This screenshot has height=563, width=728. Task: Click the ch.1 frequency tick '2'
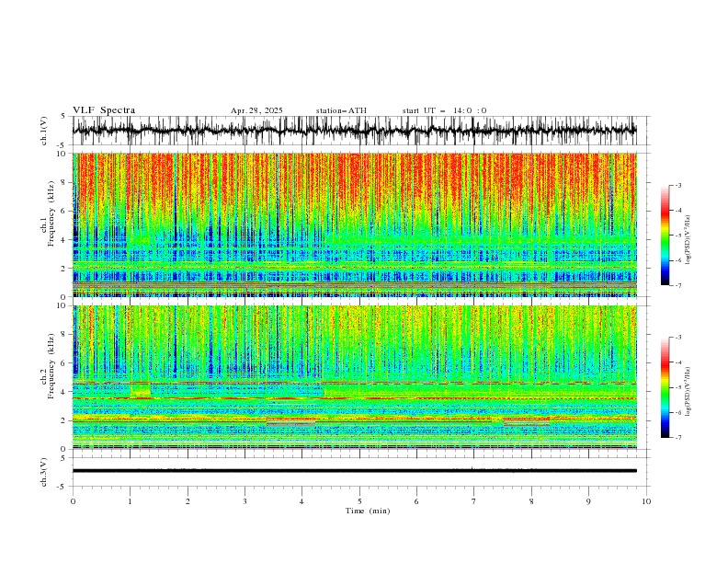tap(63, 269)
